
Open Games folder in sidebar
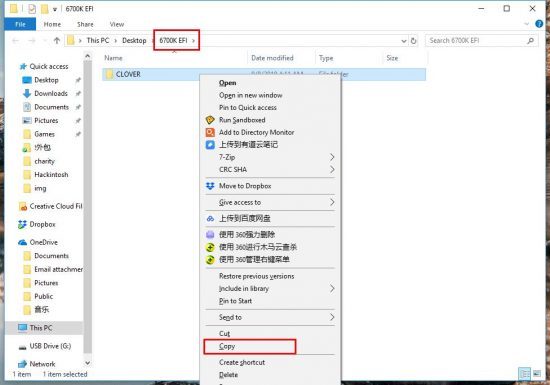(44, 134)
